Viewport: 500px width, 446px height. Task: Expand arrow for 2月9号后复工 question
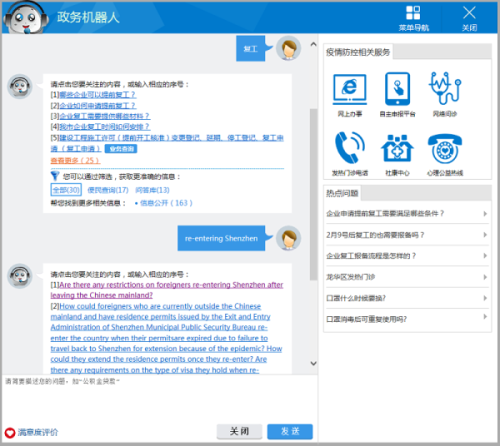pos(485,235)
